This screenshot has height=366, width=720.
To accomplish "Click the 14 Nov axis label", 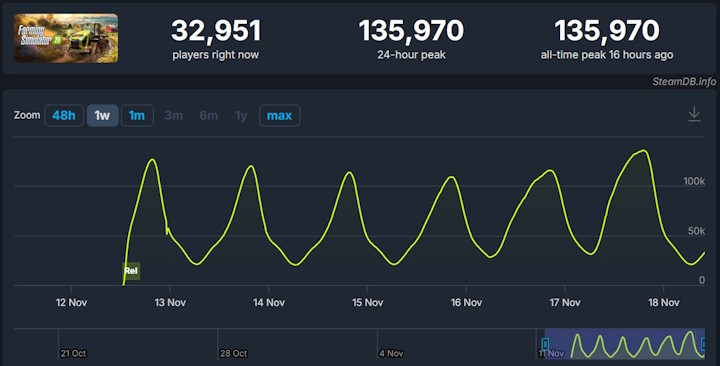I will [x=269, y=303].
